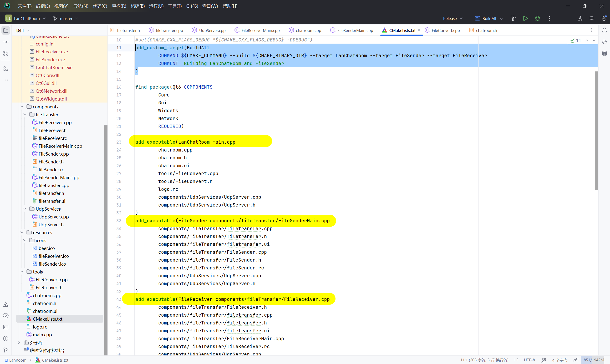Toggle the read-only lock in status bar
Image resolution: width=610 pixels, height=364 pixels.
576,360
